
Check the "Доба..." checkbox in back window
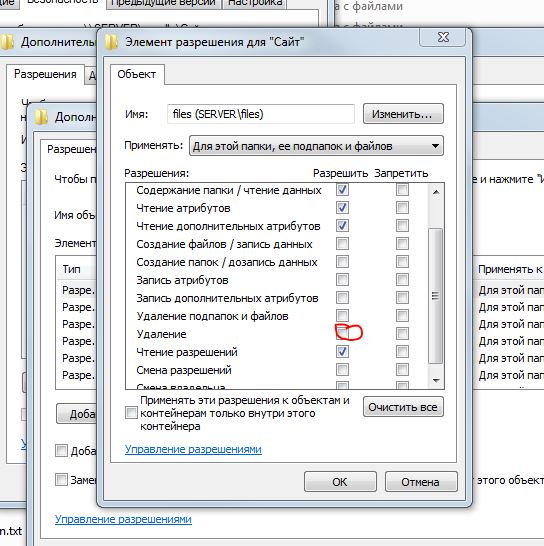point(61,451)
